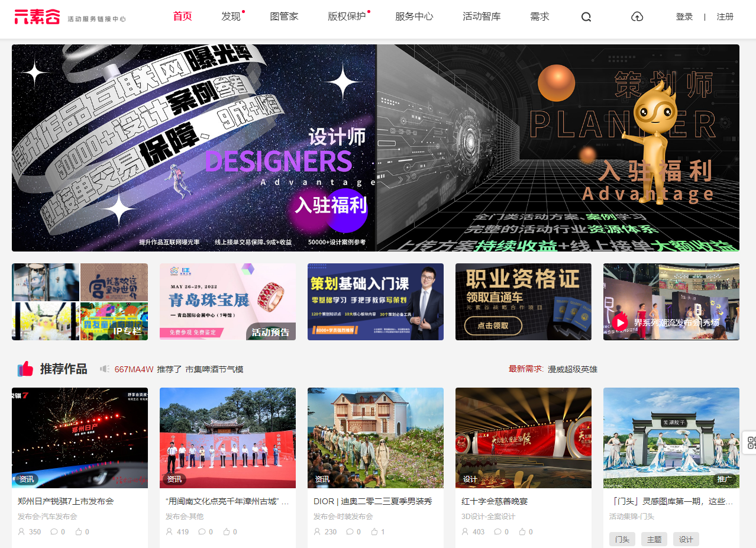This screenshot has height=548, width=756.
Task: Click category 活动集锦-门头
Action: point(632,517)
